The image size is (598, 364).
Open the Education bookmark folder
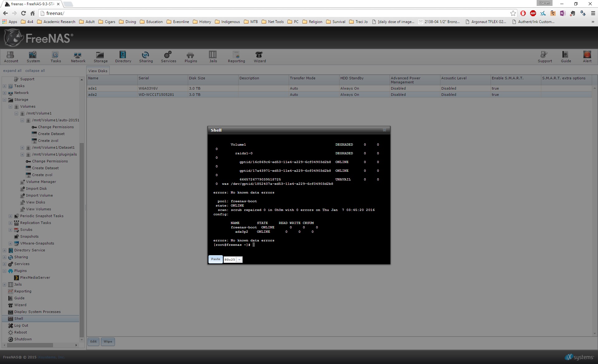(x=151, y=22)
